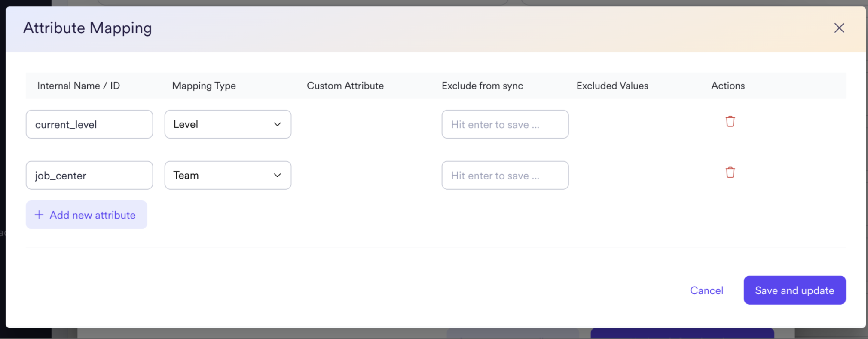The image size is (868, 339).
Task: Delete the job_center attribute row
Action: (730, 173)
